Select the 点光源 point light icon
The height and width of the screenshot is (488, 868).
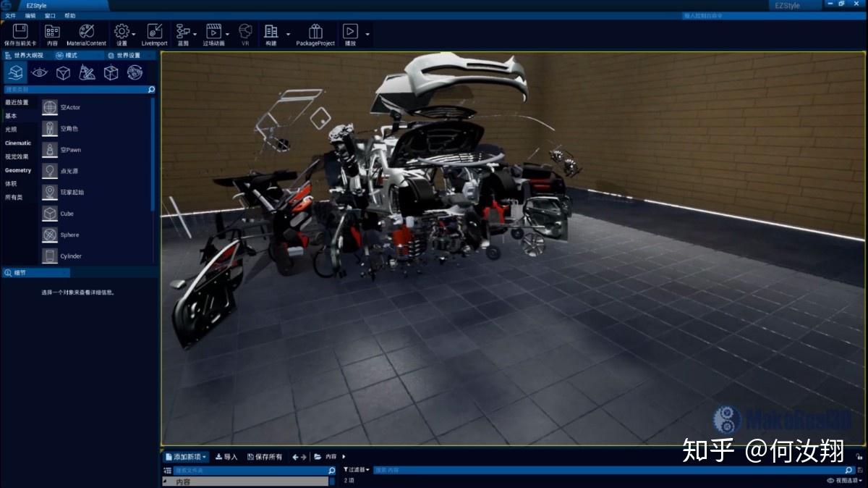point(51,171)
